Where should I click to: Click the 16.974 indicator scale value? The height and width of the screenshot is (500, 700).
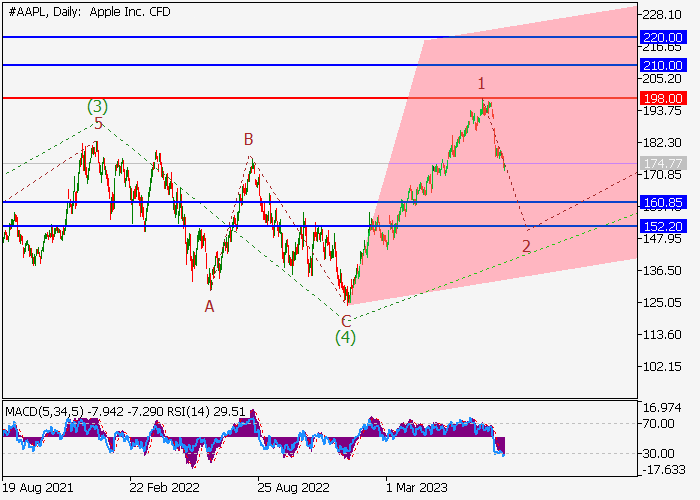(662, 408)
